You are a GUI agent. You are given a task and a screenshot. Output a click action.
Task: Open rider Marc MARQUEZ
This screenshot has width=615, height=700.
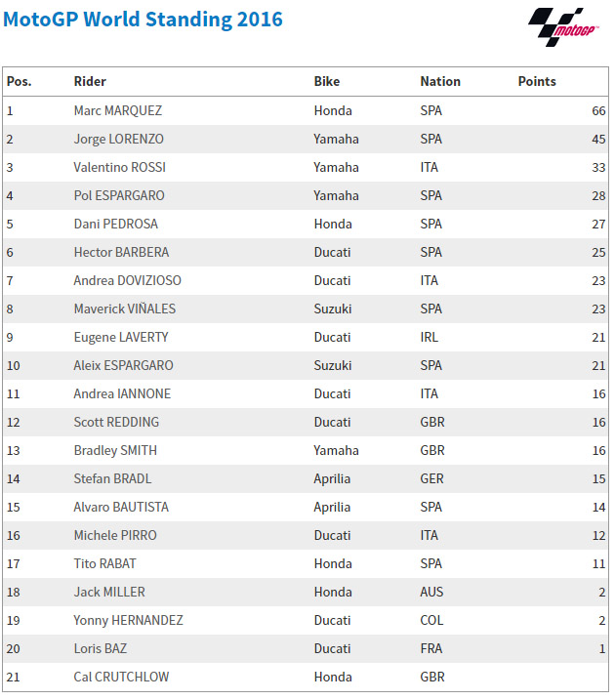click(x=118, y=111)
